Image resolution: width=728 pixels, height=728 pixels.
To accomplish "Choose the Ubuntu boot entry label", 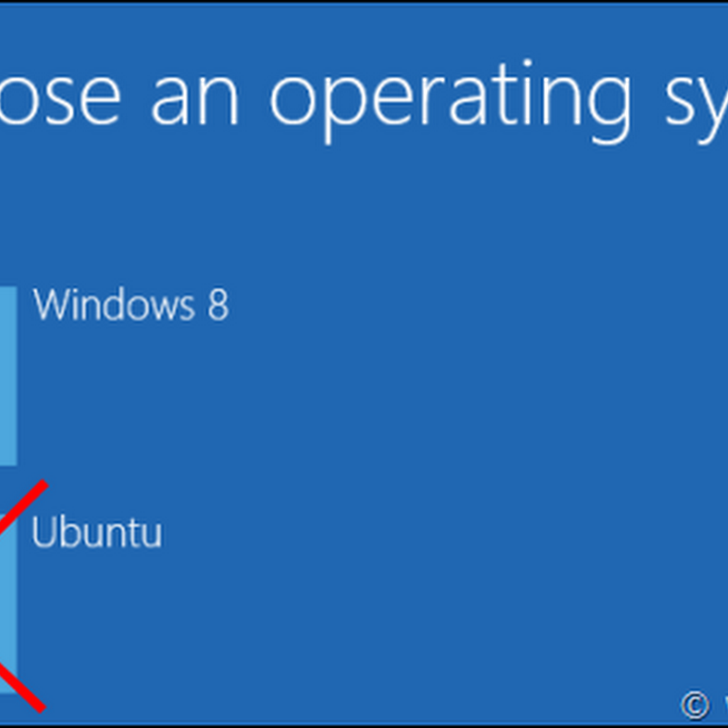I will [96, 531].
